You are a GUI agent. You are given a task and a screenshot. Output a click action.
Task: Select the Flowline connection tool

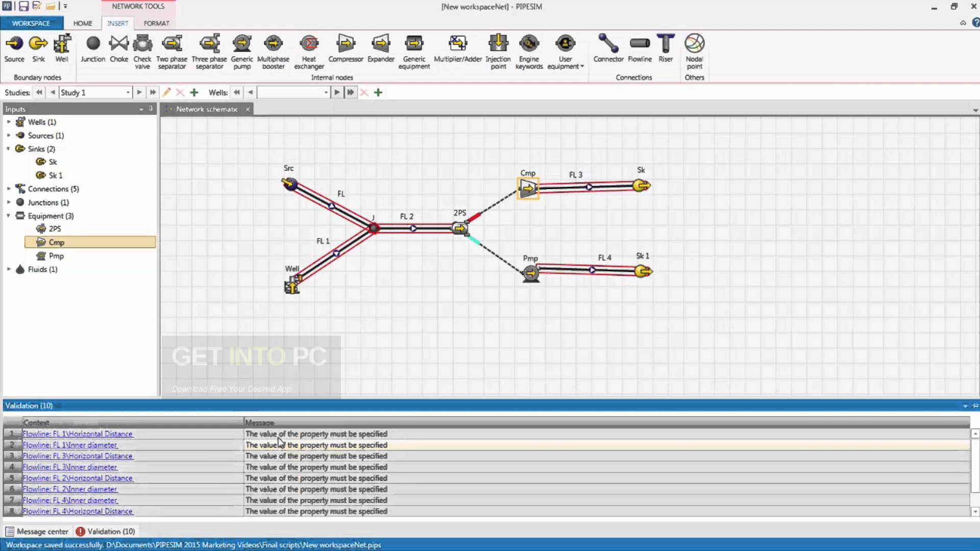640,49
